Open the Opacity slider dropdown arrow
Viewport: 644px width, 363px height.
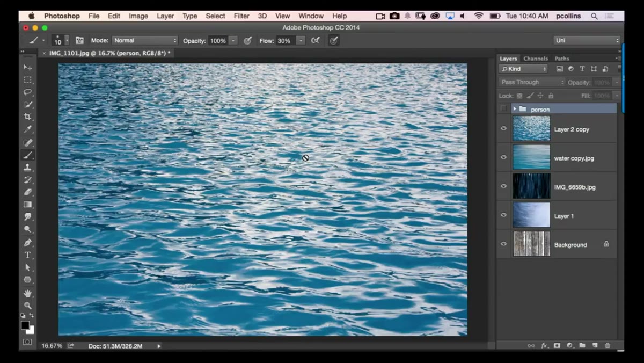tap(233, 40)
